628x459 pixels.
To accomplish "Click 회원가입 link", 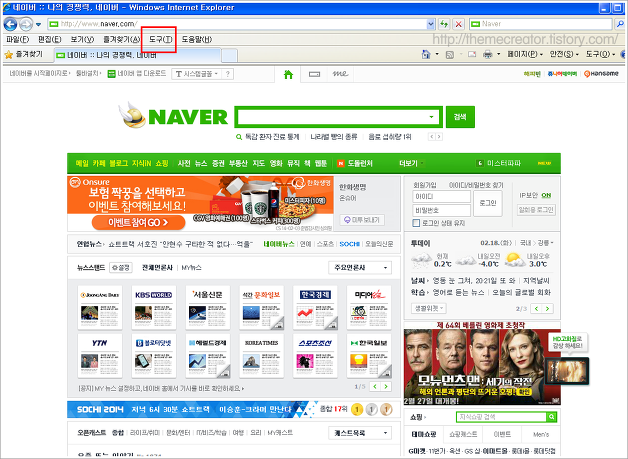I will tap(425, 185).
